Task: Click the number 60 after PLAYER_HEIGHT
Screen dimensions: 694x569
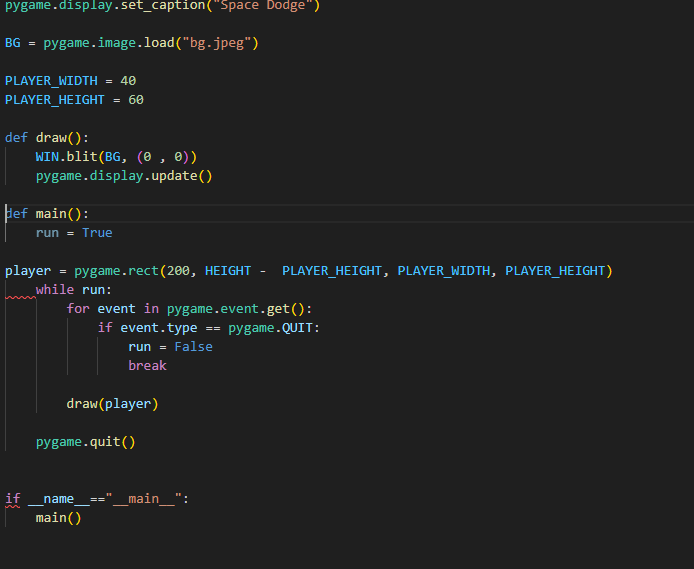Action: tap(136, 100)
